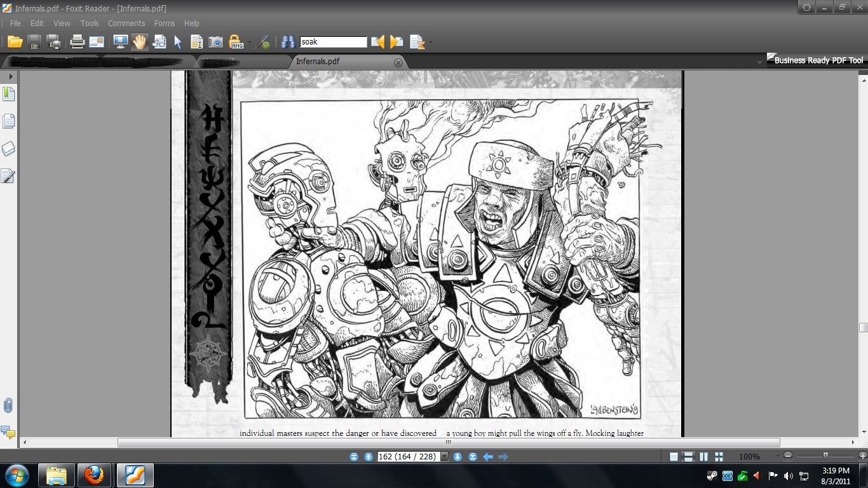Switch to full screen monitor view

point(120,42)
